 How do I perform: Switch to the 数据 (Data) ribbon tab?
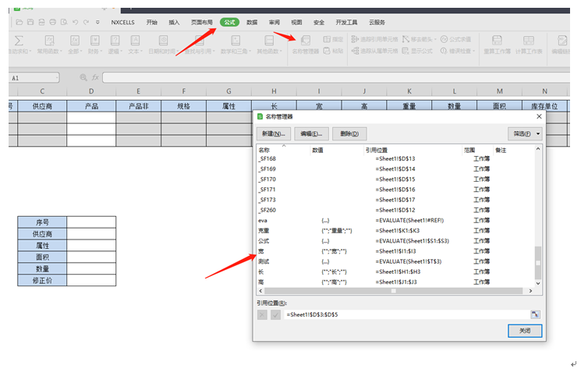click(252, 23)
